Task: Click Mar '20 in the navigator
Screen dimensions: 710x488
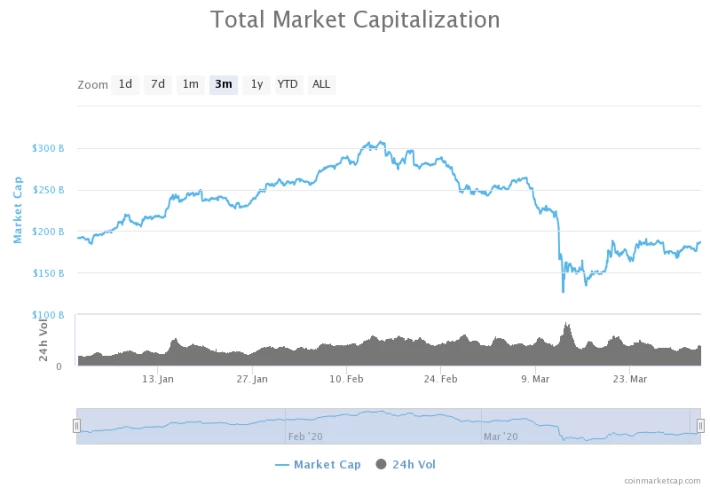Action: pos(500,437)
